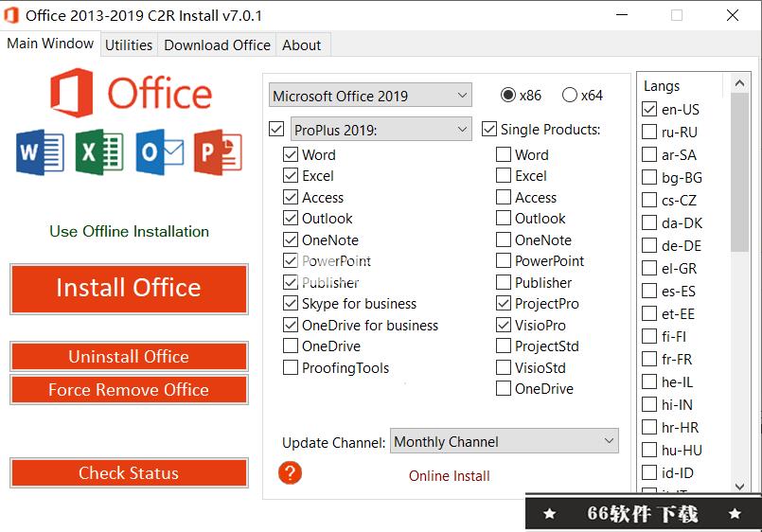Uncheck OneDrive for business checkbox
Image resolution: width=762 pixels, height=532 pixels.
tap(291, 325)
